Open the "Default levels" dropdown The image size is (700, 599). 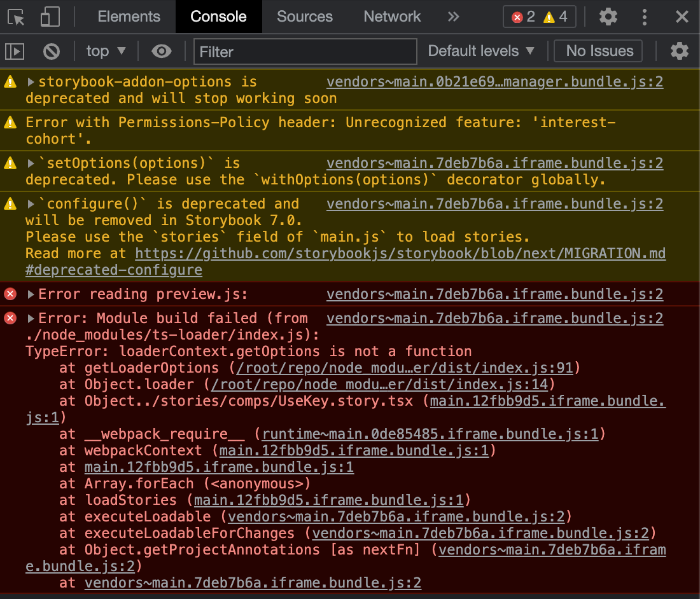point(482,51)
